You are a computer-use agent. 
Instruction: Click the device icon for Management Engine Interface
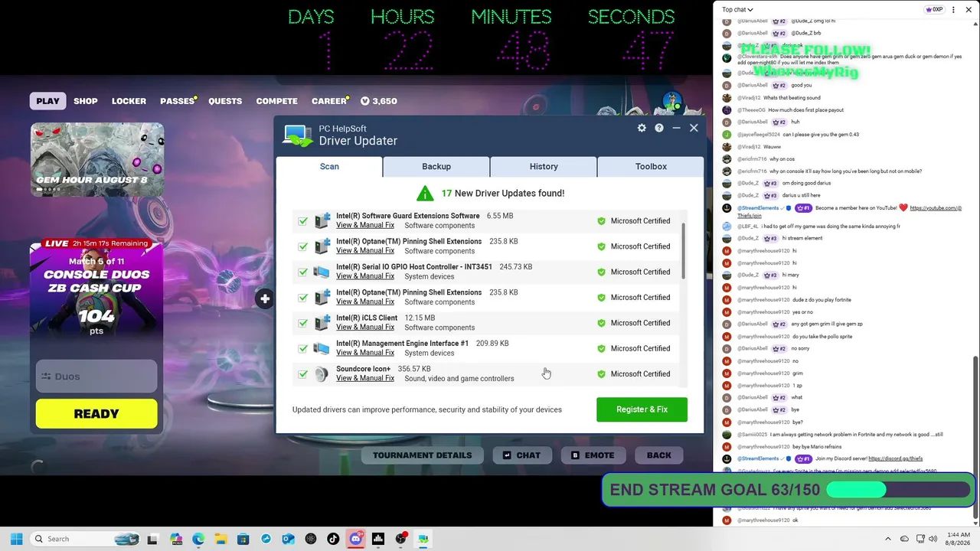(x=322, y=348)
